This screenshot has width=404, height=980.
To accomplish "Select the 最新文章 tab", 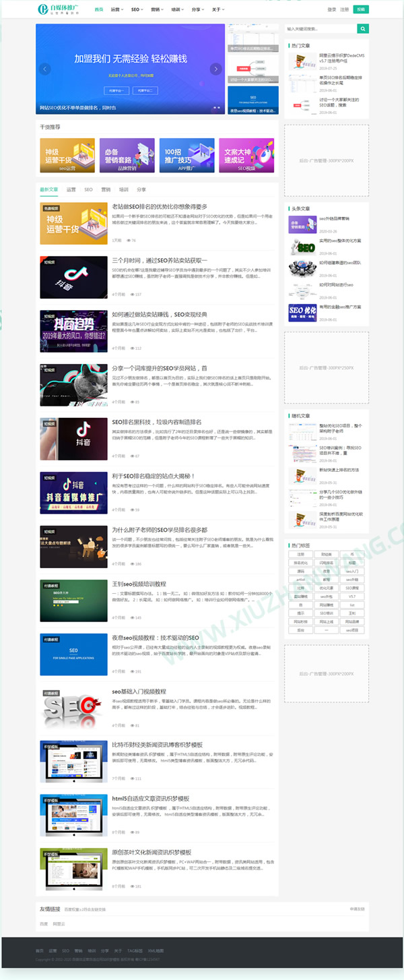I will point(49,190).
